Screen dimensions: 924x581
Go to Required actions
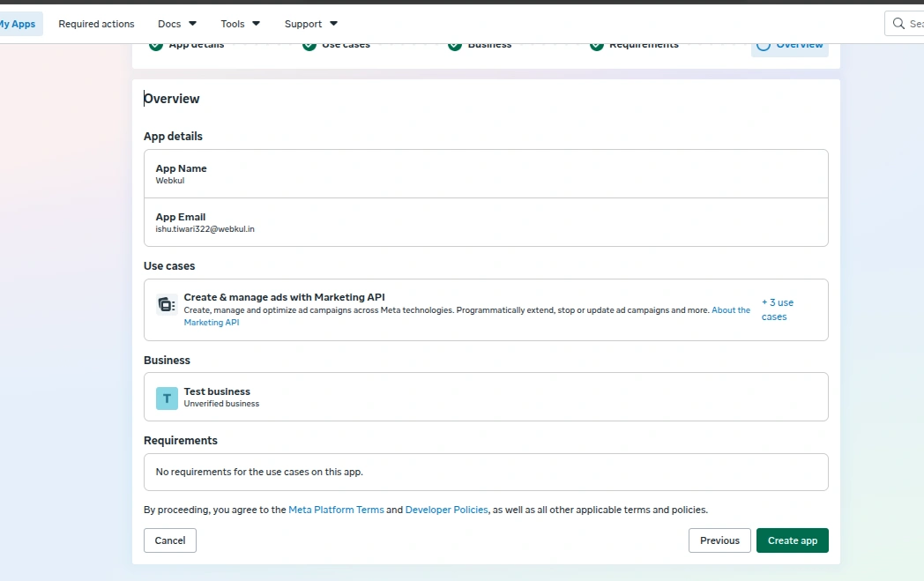96,24
